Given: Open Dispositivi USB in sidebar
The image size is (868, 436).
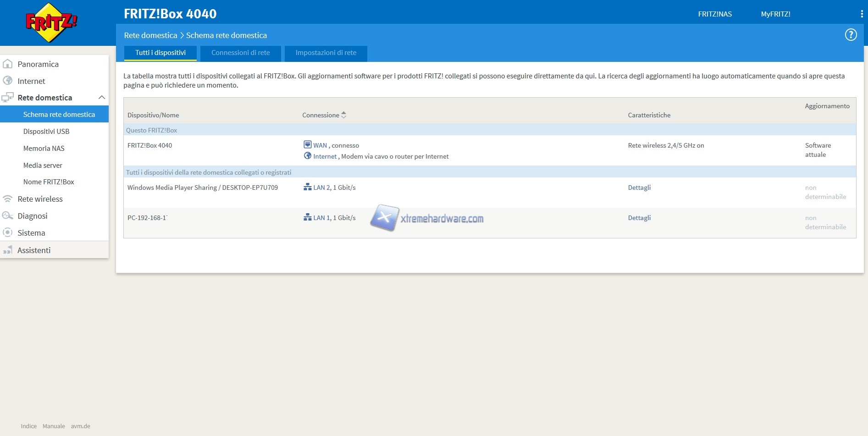Looking at the screenshot, I should coord(46,132).
